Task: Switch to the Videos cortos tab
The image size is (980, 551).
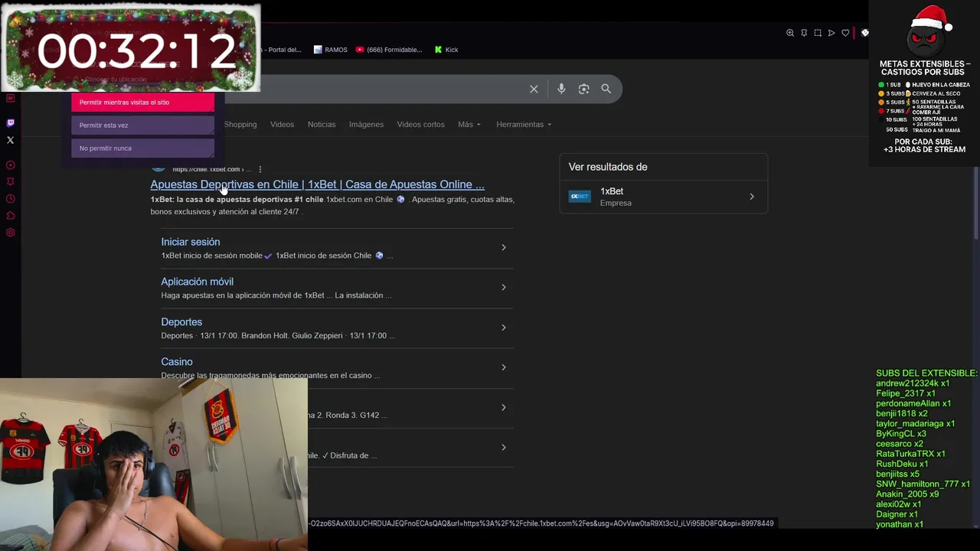Action: click(420, 124)
